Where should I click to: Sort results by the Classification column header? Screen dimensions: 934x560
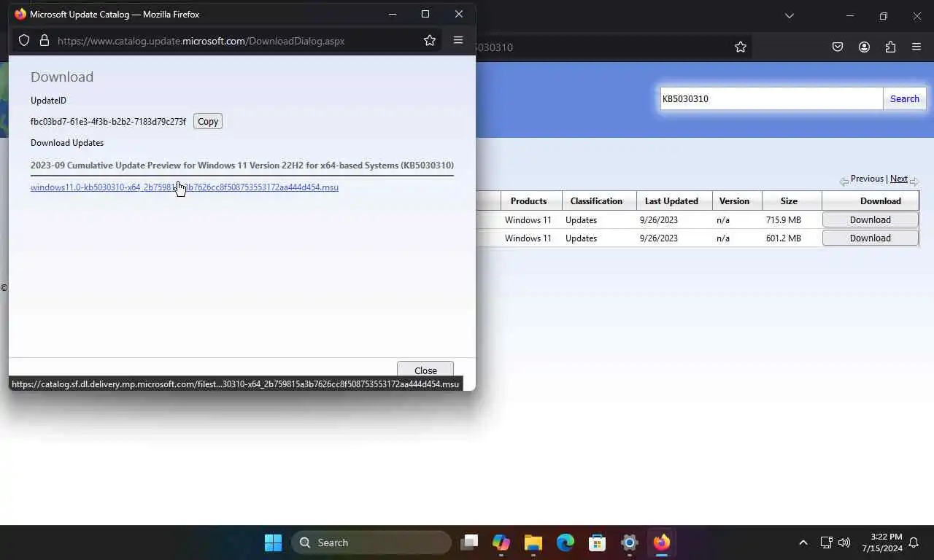596,201
